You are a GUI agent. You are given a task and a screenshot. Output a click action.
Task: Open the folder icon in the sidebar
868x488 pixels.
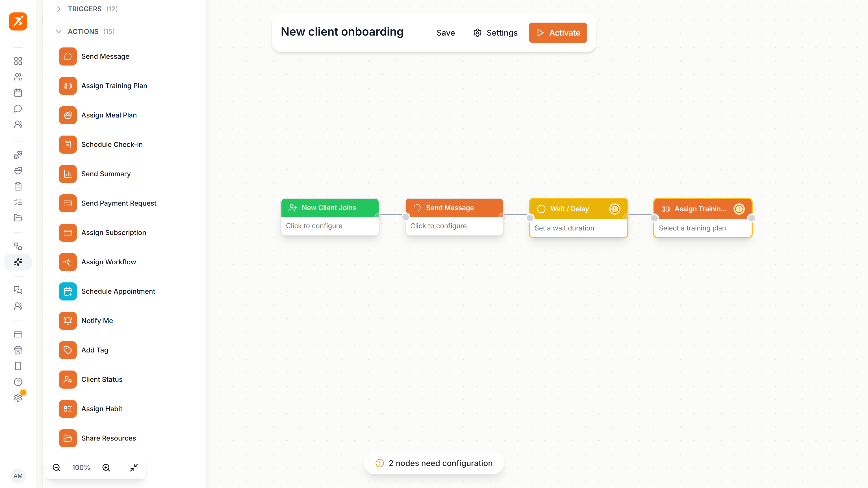(x=18, y=218)
